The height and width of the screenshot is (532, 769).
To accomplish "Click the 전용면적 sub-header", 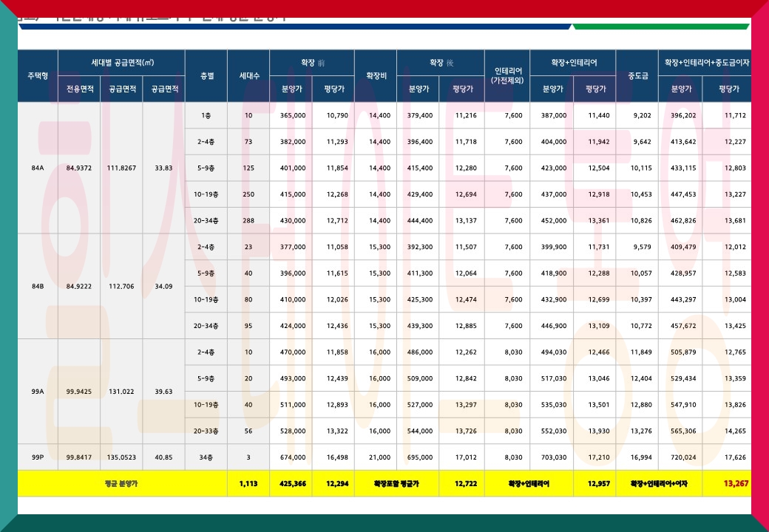I will point(79,89).
